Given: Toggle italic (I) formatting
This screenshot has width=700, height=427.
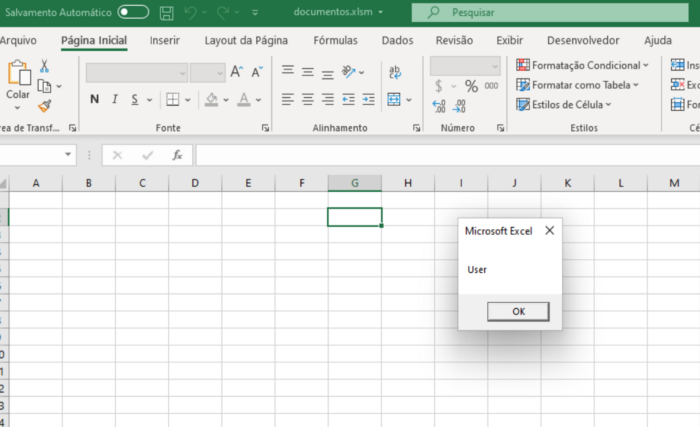Looking at the screenshot, I should pos(115,99).
